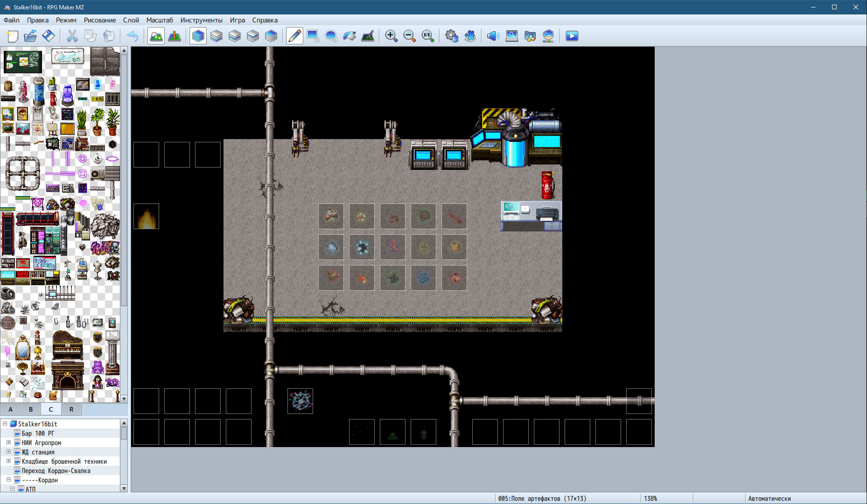Open Sound Test speaker icon
The image size is (867, 504).
click(493, 36)
